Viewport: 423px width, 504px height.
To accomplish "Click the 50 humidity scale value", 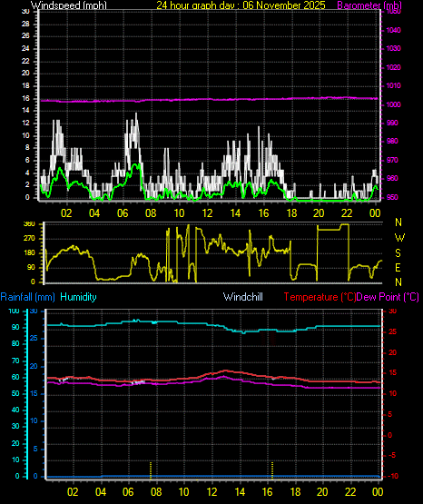I will pos(15,394).
